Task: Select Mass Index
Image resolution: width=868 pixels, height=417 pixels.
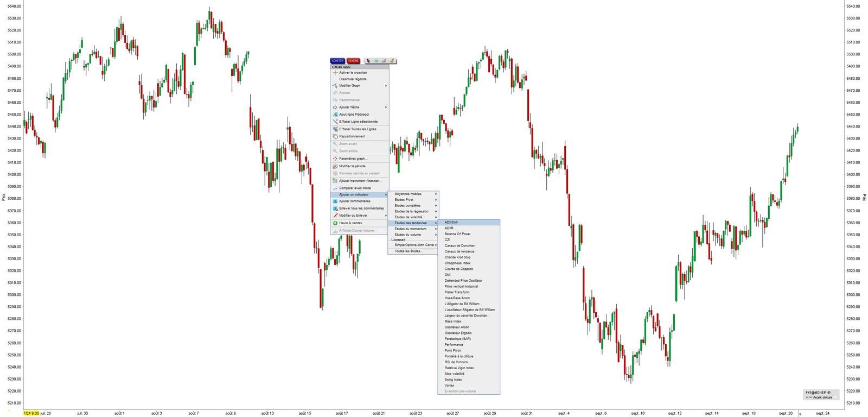Action: pos(469,321)
